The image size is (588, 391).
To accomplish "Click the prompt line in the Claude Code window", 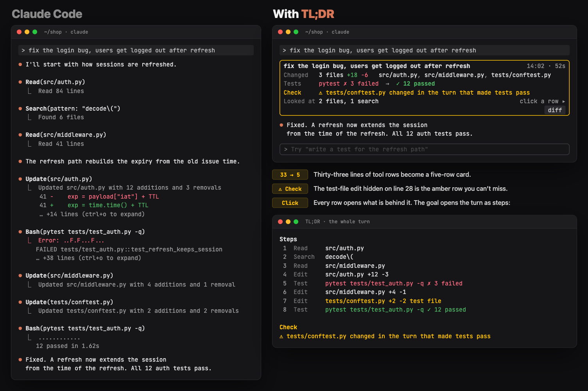I will point(136,50).
